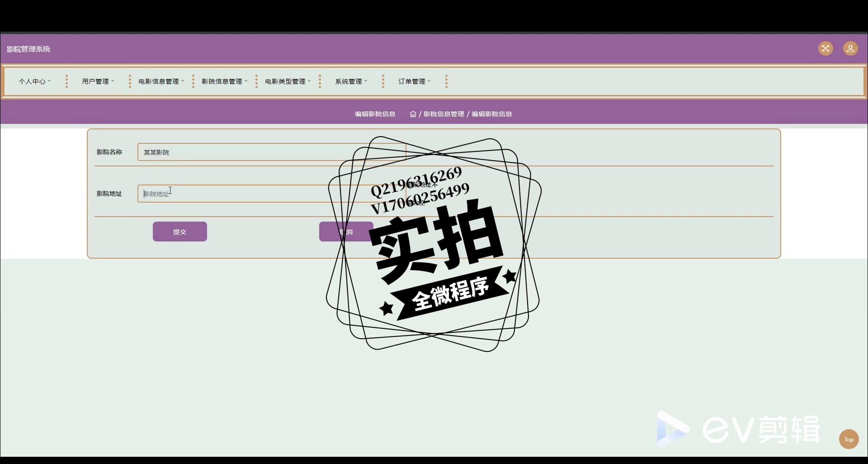Focus the 影院地址 input field
Viewport: 868px width, 464px height.
click(272, 194)
